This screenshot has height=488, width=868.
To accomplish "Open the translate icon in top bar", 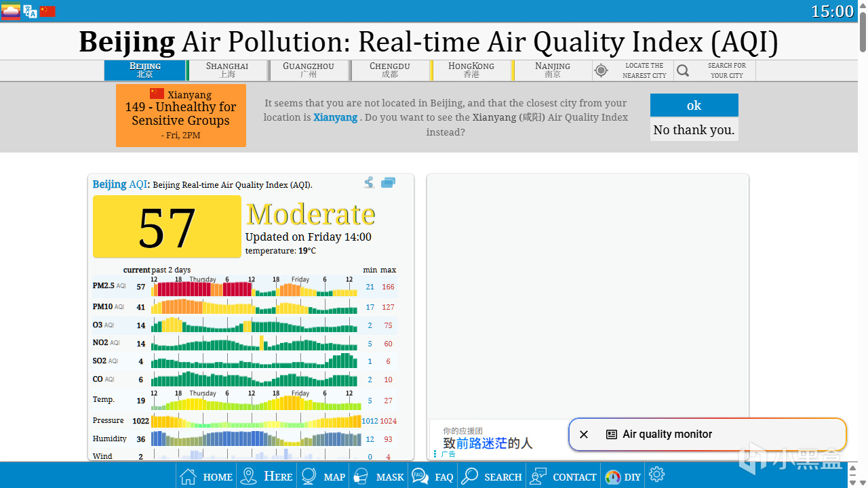I will point(30,11).
